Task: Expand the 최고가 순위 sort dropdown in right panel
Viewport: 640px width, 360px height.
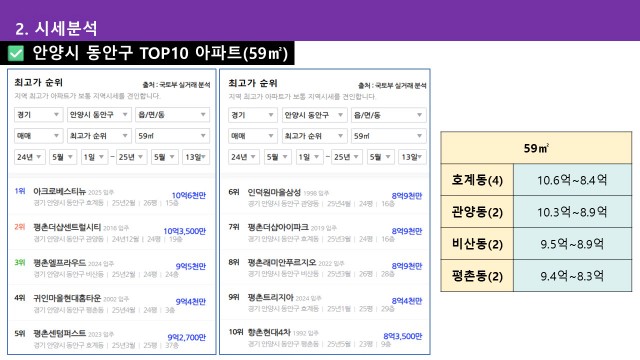Action: (x=314, y=136)
